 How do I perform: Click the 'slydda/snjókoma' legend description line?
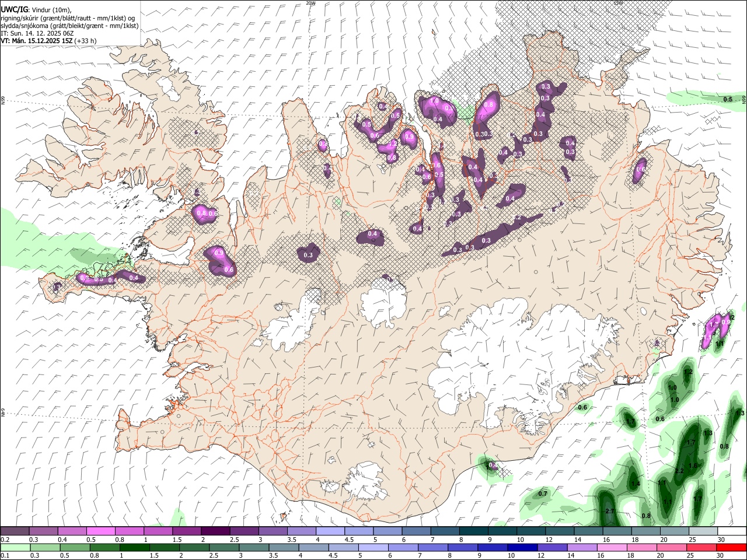69,26
